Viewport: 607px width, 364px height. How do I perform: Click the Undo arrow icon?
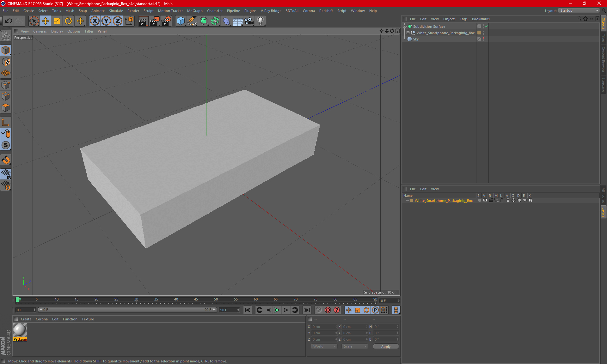pyautogui.click(x=9, y=21)
